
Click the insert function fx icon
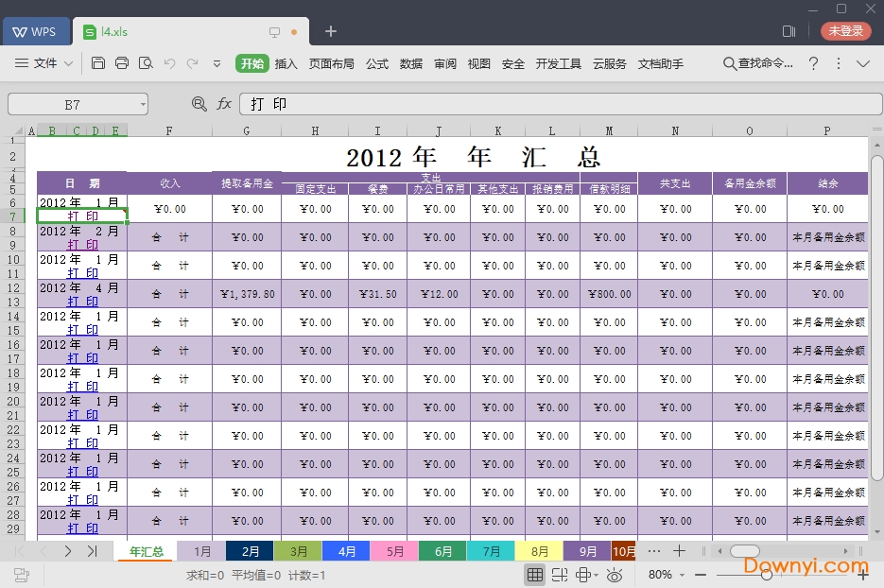(224, 104)
